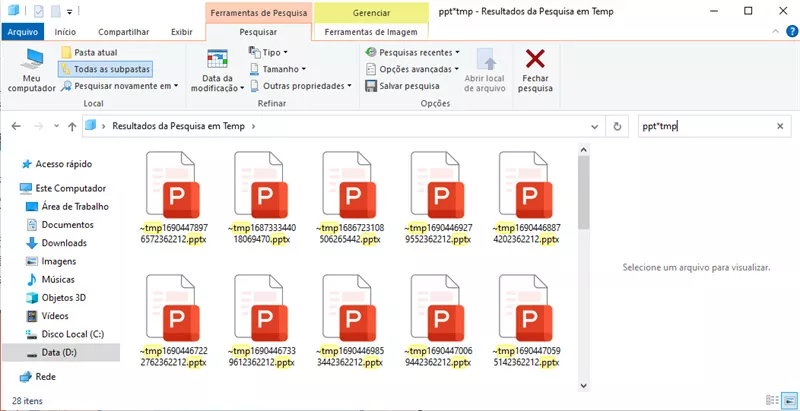
Task: Open Pesquisar novamente em dropdown
Action: coord(120,86)
